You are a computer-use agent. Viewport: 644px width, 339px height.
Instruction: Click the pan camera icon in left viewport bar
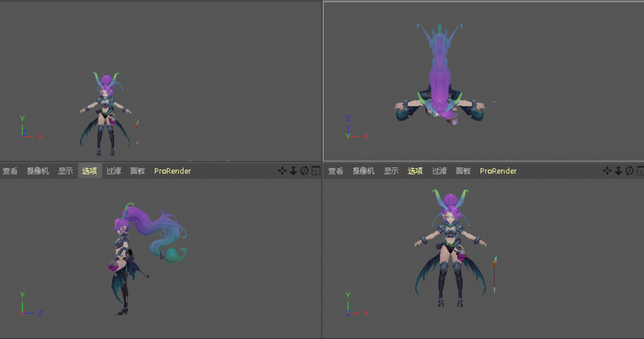282,171
